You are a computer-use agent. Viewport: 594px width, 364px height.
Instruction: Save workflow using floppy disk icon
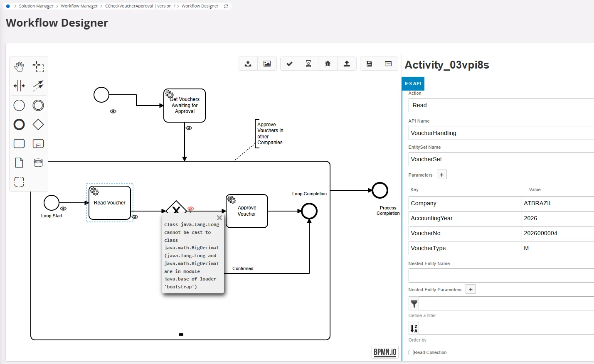click(369, 64)
